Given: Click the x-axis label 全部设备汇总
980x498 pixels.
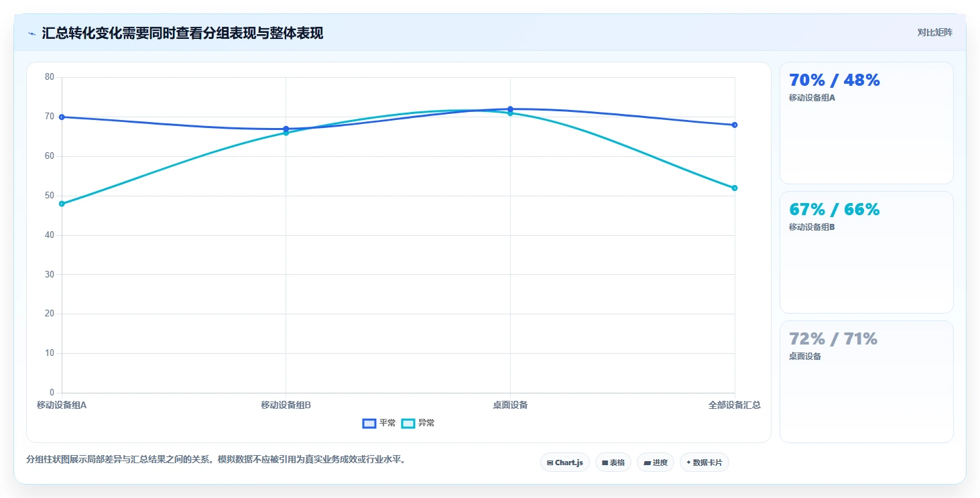Looking at the screenshot, I should coord(735,405).
